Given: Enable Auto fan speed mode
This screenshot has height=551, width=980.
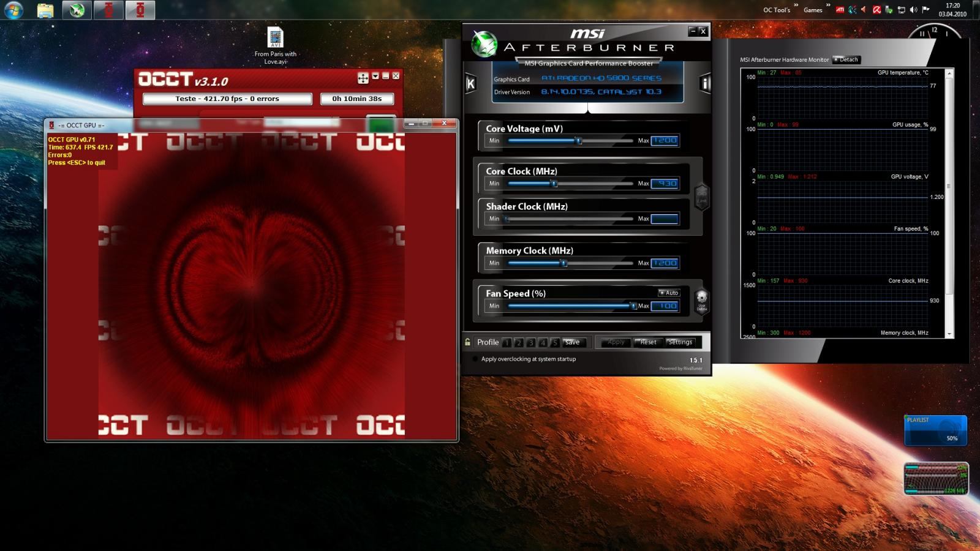Looking at the screenshot, I should click(x=669, y=293).
